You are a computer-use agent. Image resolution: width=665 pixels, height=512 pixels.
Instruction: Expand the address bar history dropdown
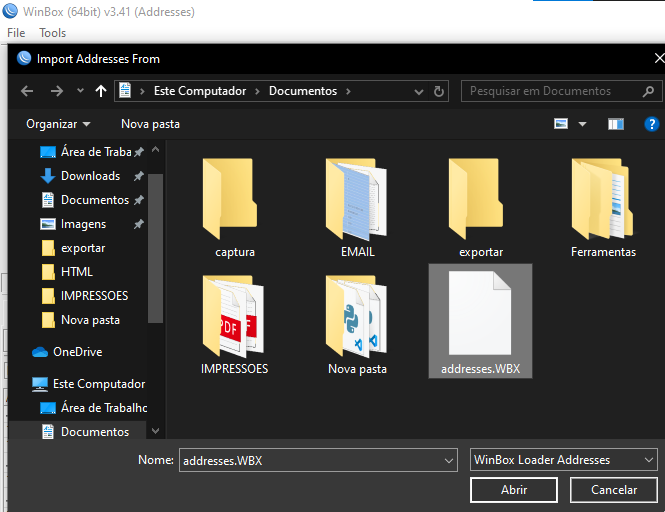pyautogui.click(x=419, y=92)
